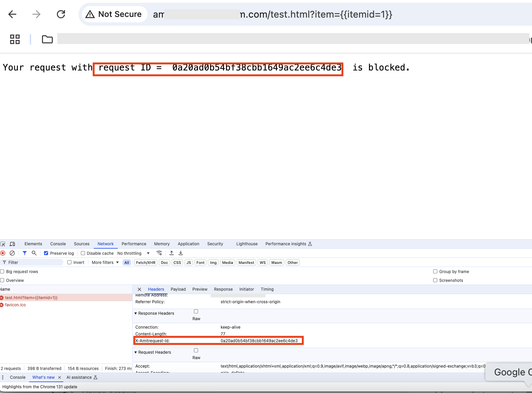The width and height of the screenshot is (532, 393).
Task: Open the Lighthouse panel
Action: pyautogui.click(x=247, y=244)
